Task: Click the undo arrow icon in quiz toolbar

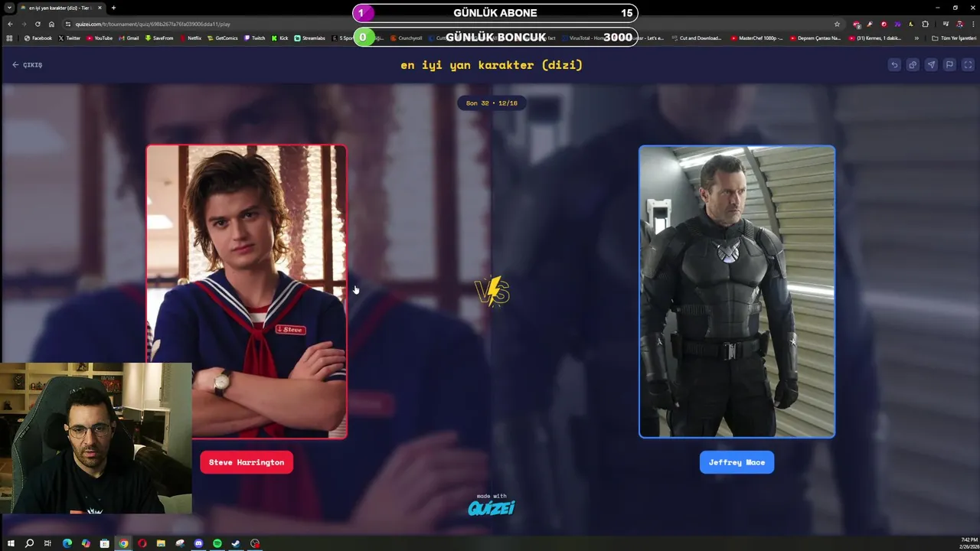Action: 894,65
